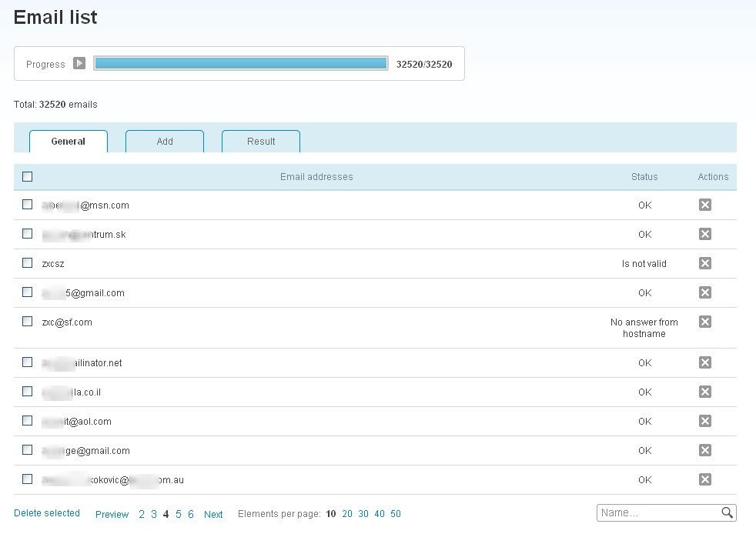Focus the Name search field
This screenshot has width=756, height=534.
pos(658,513)
